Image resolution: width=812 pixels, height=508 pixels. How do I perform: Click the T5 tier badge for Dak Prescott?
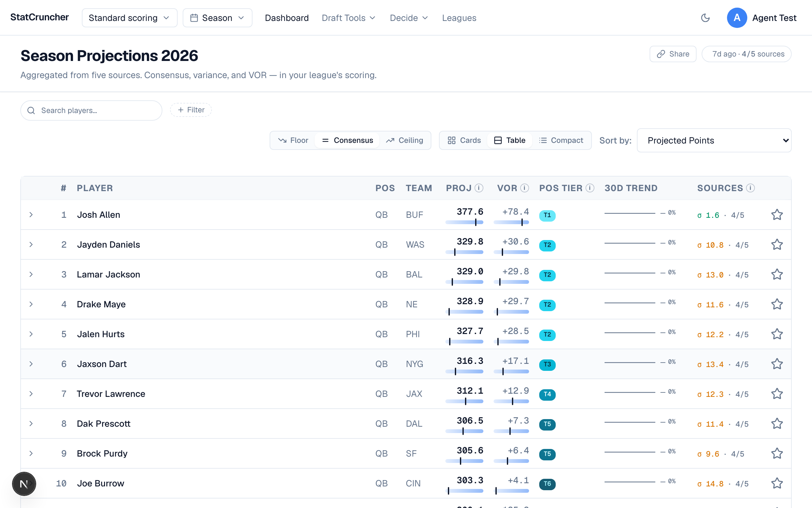click(547, 424)
